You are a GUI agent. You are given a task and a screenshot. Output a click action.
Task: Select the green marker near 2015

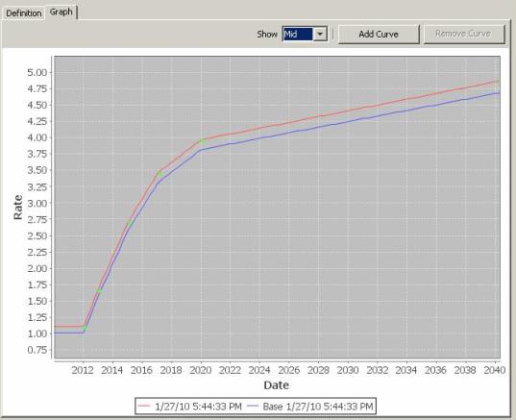coord(130,223)
